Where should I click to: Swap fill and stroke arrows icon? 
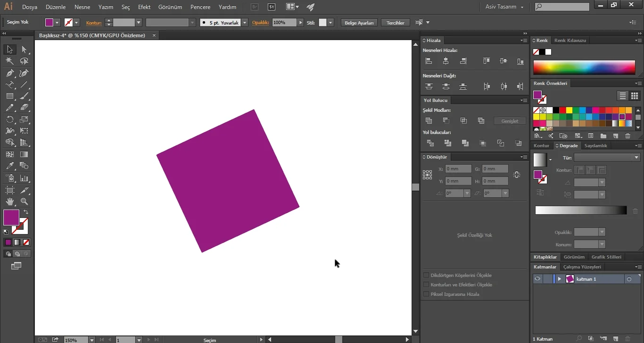(x=26, y=212)
